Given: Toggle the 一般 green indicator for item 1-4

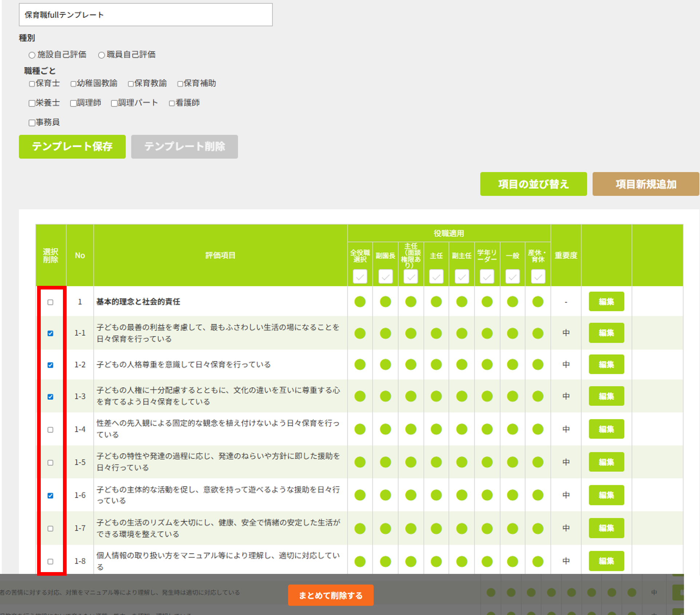Looking at the screenshot, I should (512, 429).
